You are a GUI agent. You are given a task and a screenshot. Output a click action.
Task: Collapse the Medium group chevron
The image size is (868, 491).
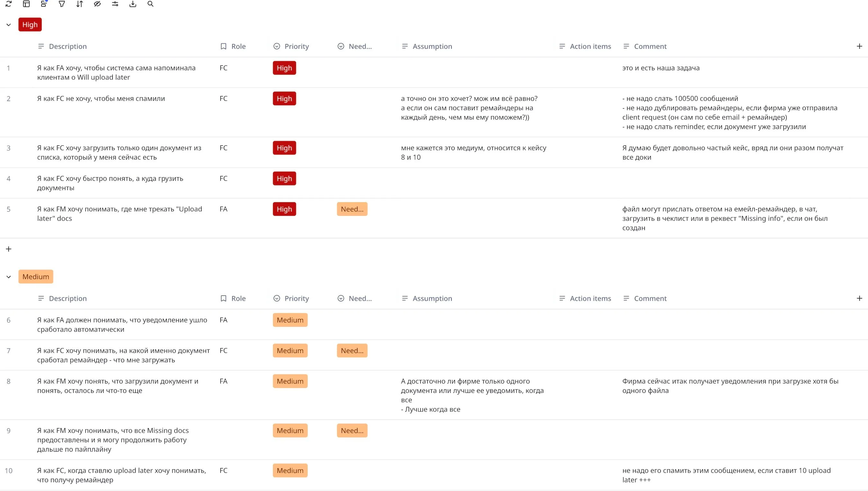point(9,277)
